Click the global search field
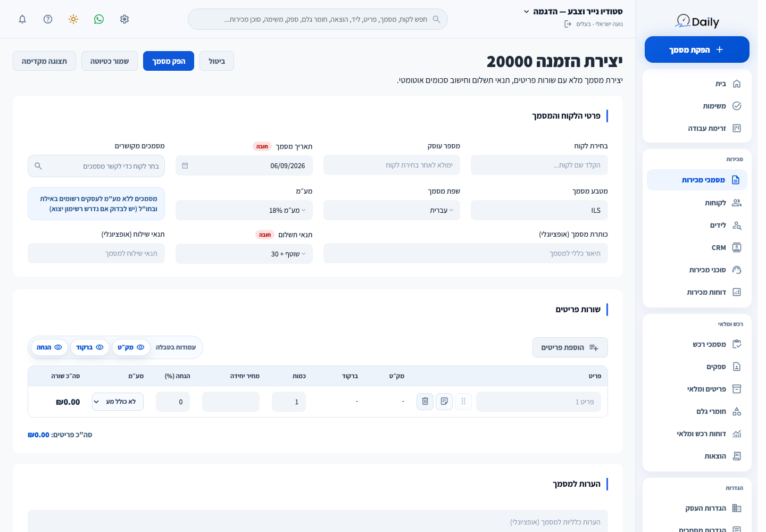Image resolution: width=766 pixels, height=532 pixels. [318, 19]
